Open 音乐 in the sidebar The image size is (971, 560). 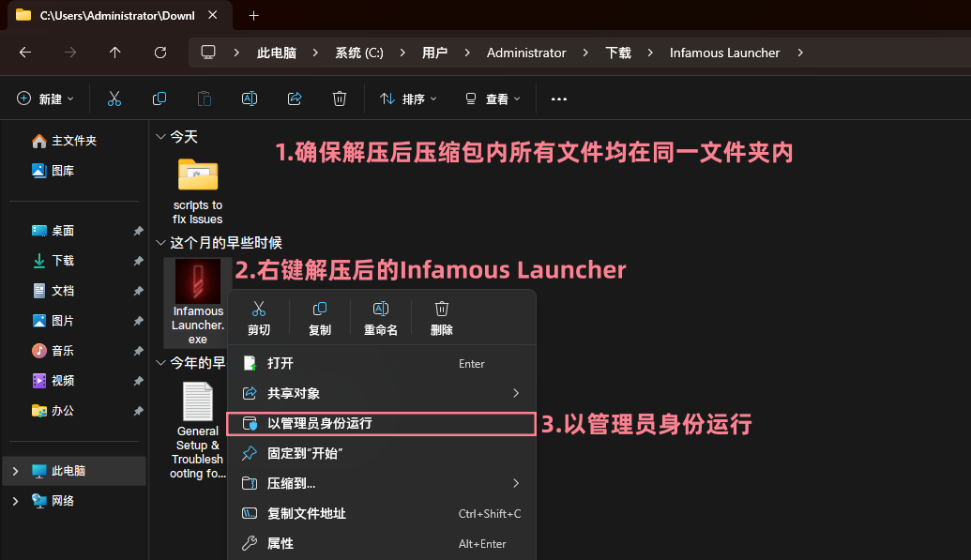(53, 351)
